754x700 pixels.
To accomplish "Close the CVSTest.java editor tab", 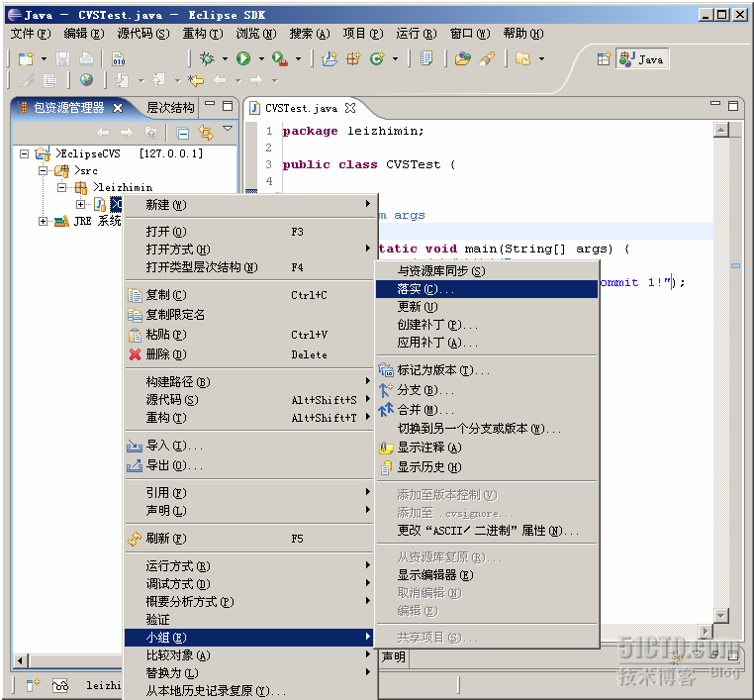I will [x=349, y=108].
